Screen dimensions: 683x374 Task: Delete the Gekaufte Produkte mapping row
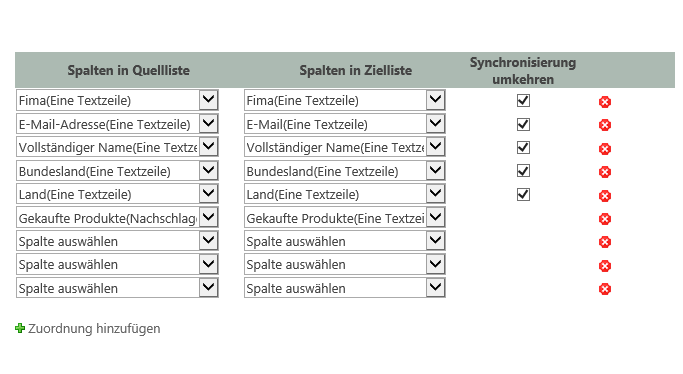click(605, 219)
